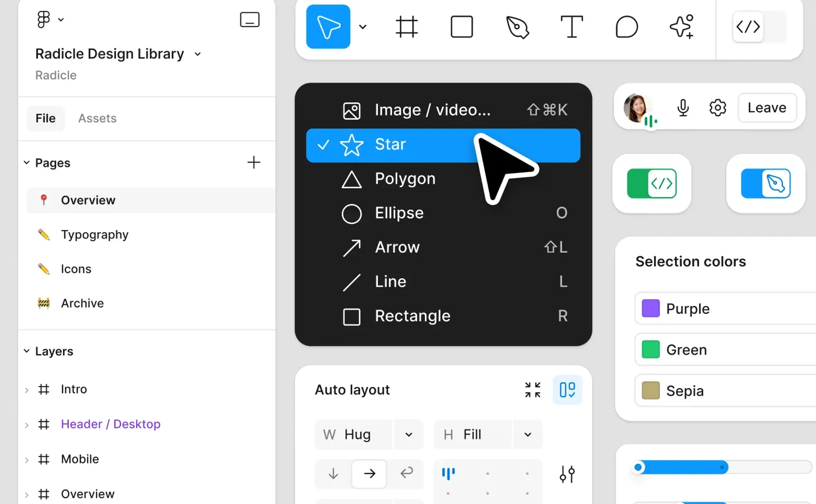Click the microphone icon
The image size is (816, 504).
pos(683,108)
